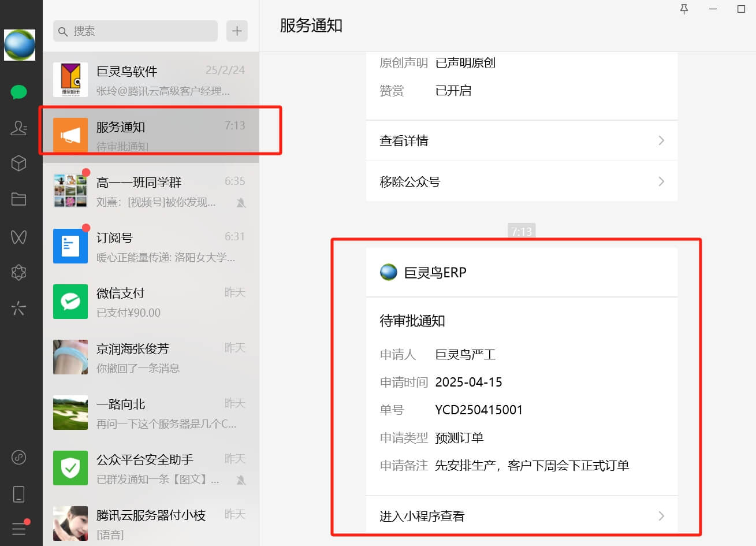Open the Chats icon in sidebar
The image size is (756, 546).
pos(19,92)
